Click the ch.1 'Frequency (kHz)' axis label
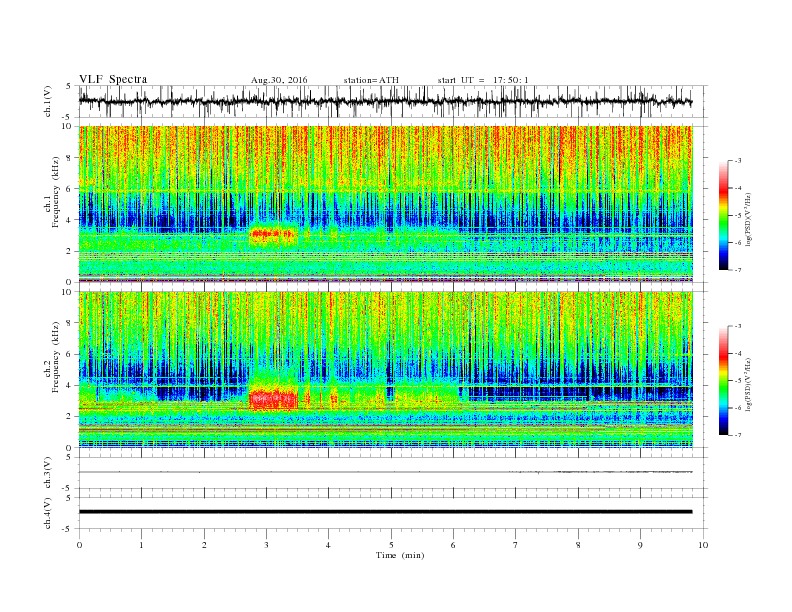Image resolution: width=792 pixels, height=612 pixels. tap(56, 192)
